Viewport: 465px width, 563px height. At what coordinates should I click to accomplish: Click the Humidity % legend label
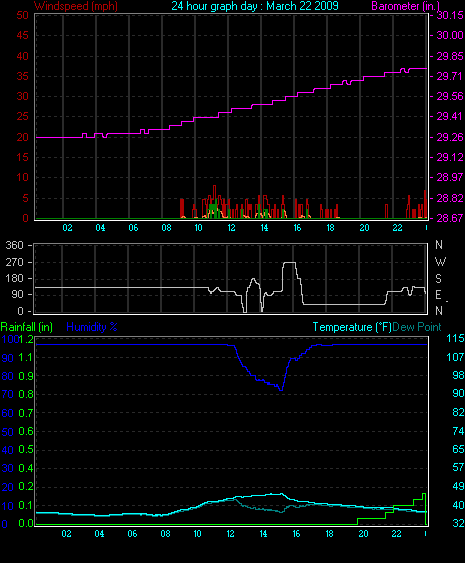(92, 327)
